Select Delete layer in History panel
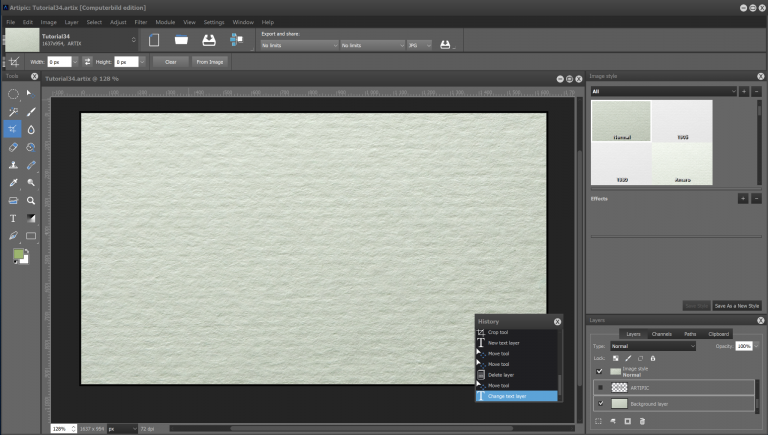768x435 pixels. (517, 375)
